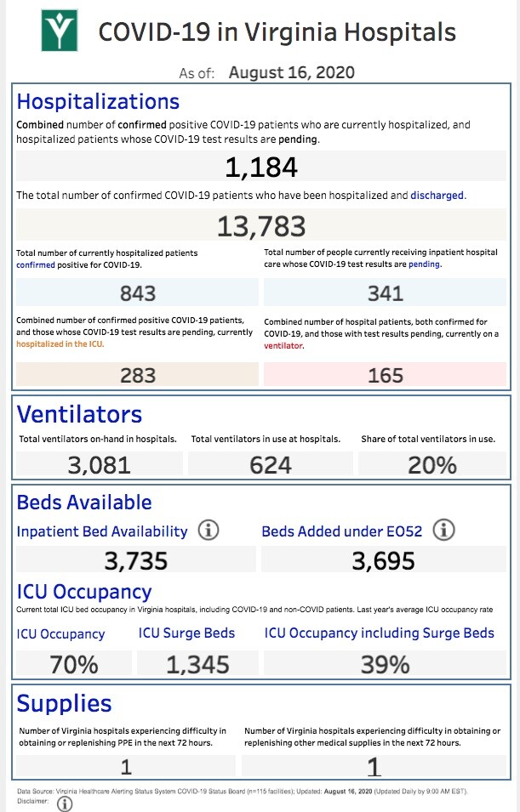
Task: Click the 843 confirmed patients cell
Action: [137, 292]
